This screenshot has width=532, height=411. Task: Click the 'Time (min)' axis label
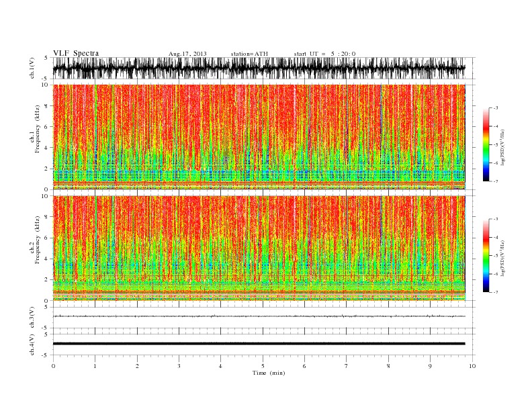coord(269,373)
